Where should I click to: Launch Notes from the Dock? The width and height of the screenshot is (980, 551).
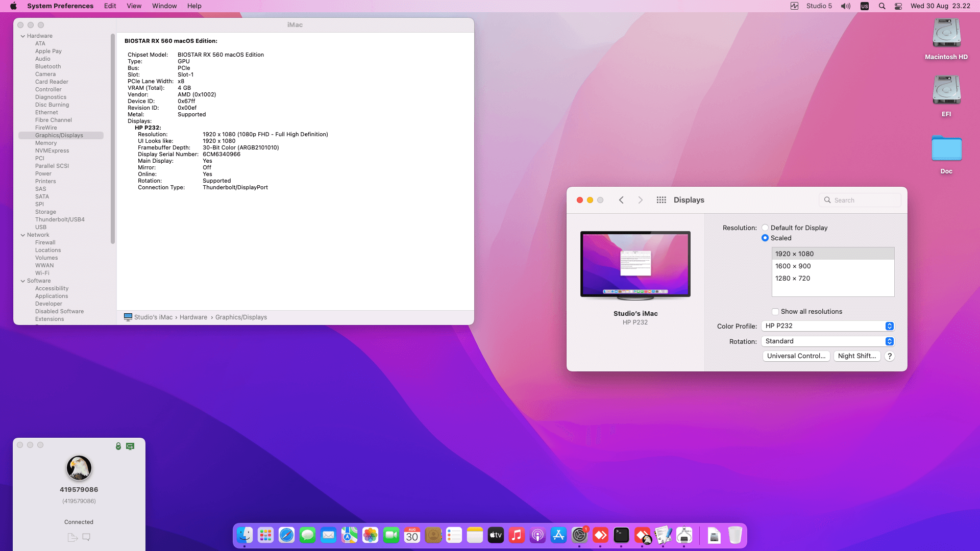coord(475,535)
